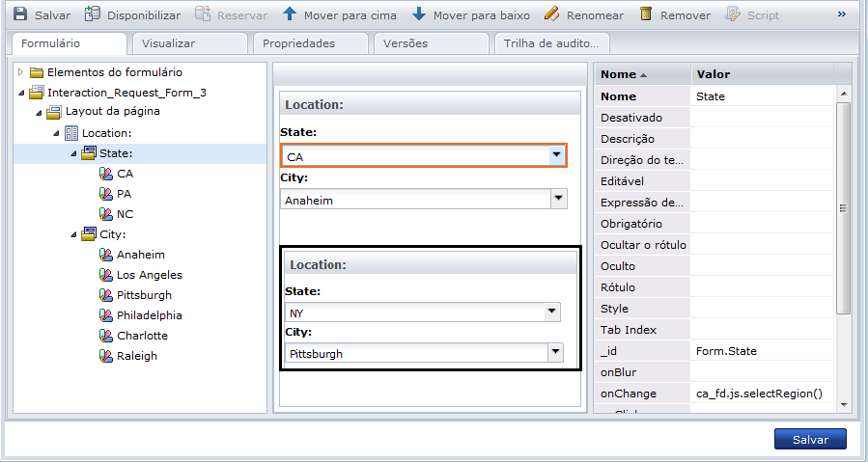868x462 pixels.
Task: Open the Versões tab
Action: [x=406, y=43]
